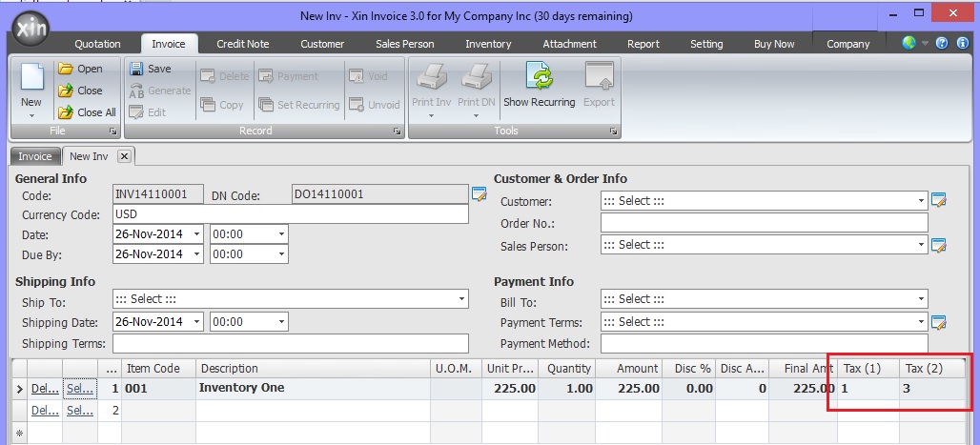Click the Delete record button
This screenshot has height=445, width=980.
pyautogui.click(x=225, y=76)
